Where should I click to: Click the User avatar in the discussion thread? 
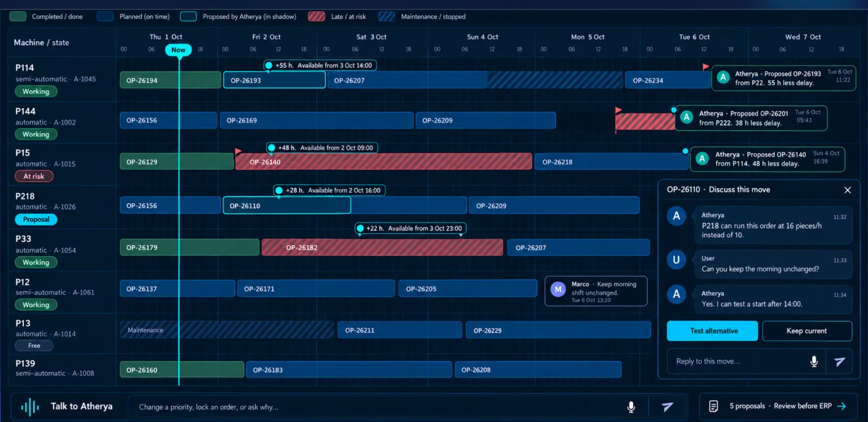(x=676, y=259)
